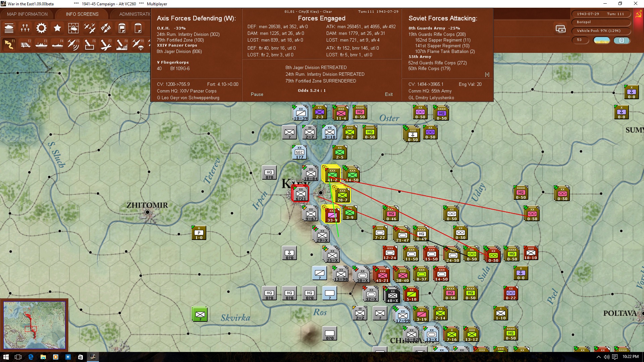Click 24th Rum. Infantry Division defender entry

coord(188,34)
